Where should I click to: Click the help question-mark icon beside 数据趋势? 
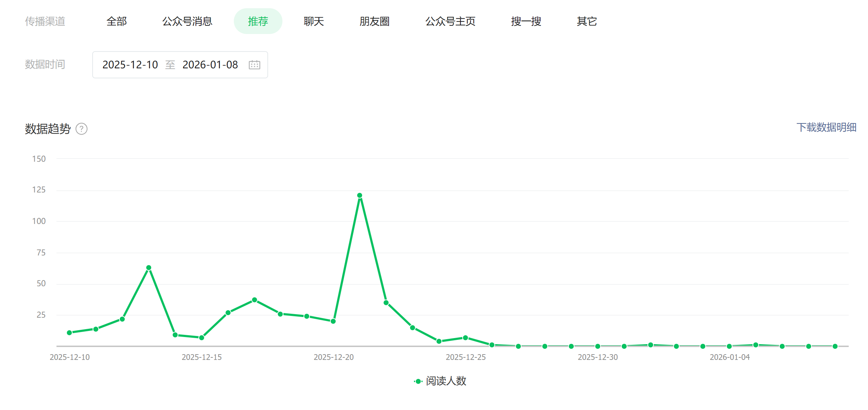82,129
